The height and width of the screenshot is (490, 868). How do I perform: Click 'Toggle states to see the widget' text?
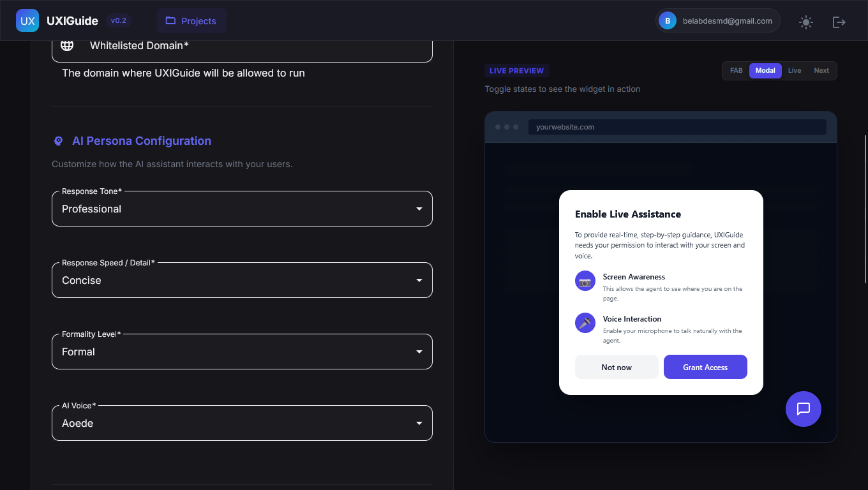coord(562,89)
